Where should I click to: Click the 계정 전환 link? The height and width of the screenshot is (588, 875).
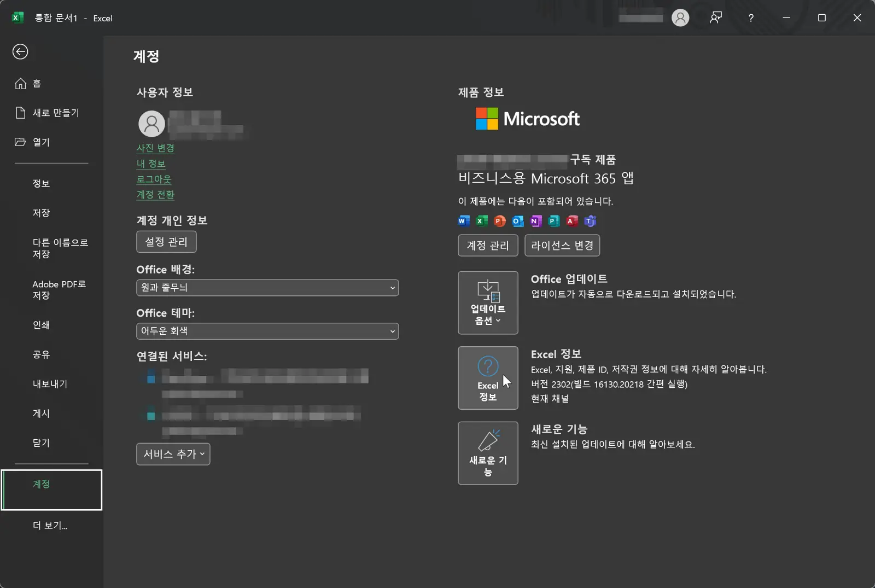click(155, 194)
